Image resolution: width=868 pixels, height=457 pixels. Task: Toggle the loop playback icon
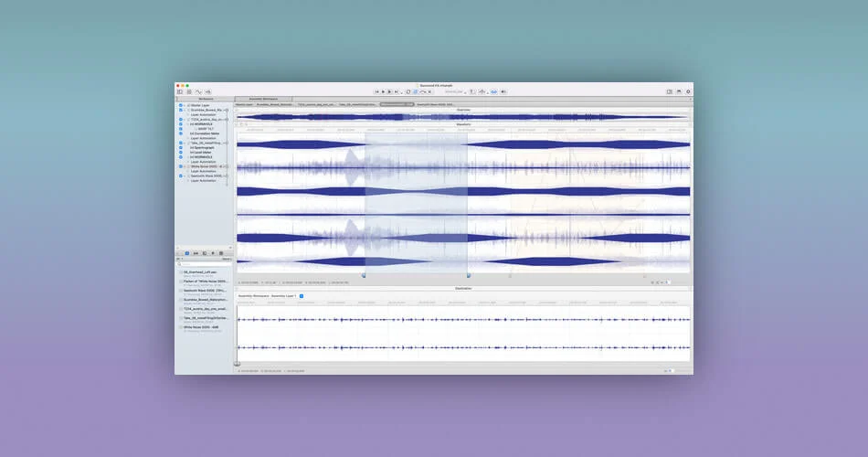[408, 92]
